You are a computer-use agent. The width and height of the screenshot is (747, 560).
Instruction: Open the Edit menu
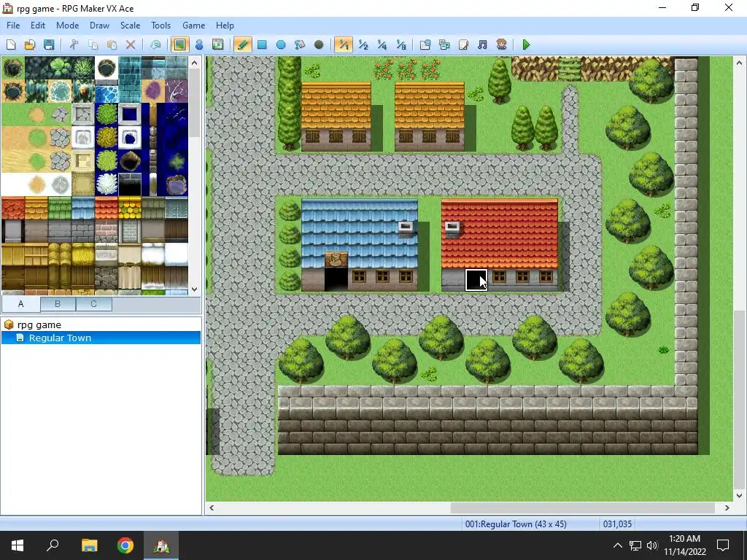click(x=38, y=26)
